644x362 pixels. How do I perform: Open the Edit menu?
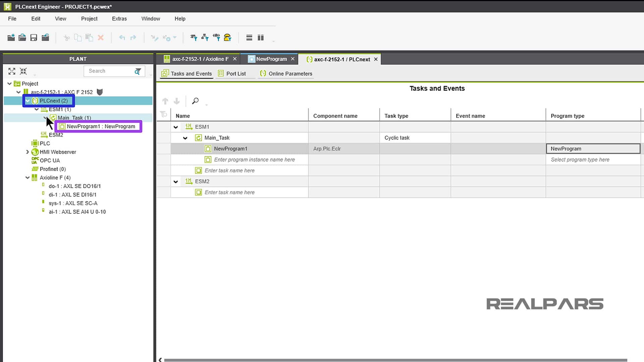[36, 19]
